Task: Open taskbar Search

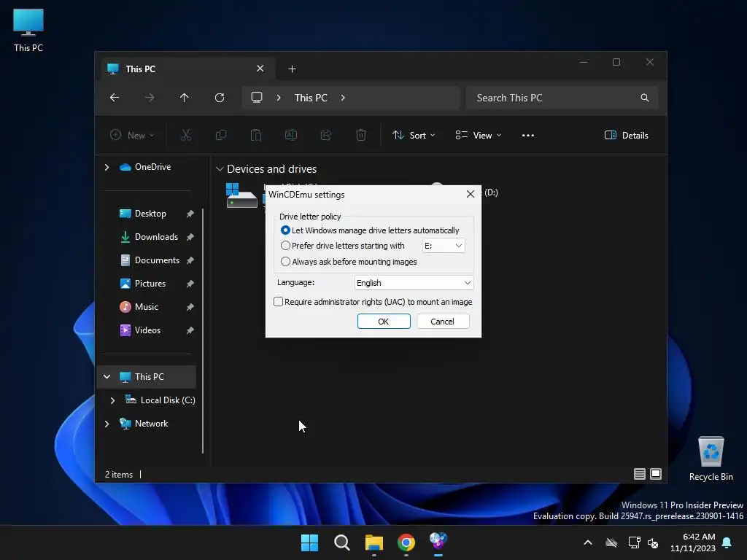Action: (x=341, y=542)
